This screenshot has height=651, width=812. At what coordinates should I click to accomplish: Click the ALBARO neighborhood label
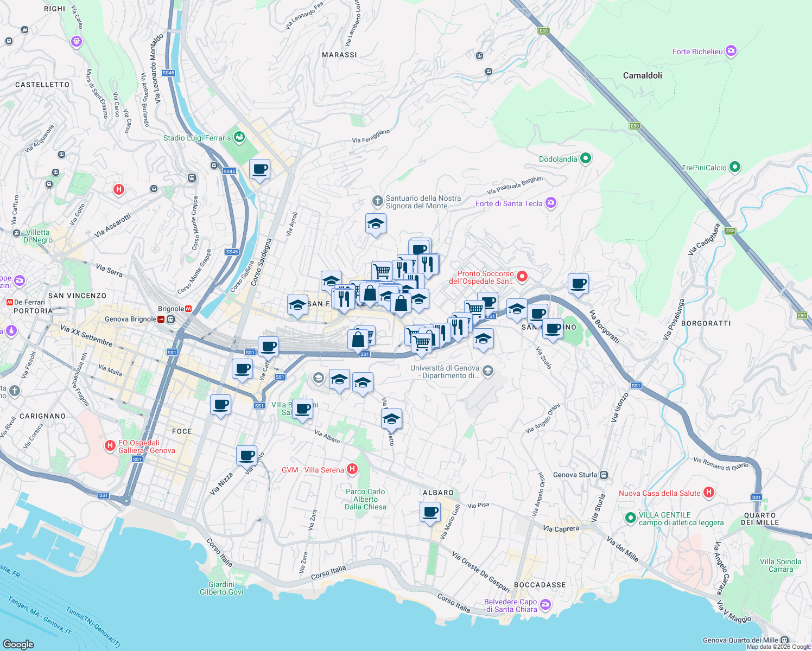(438, 493)
